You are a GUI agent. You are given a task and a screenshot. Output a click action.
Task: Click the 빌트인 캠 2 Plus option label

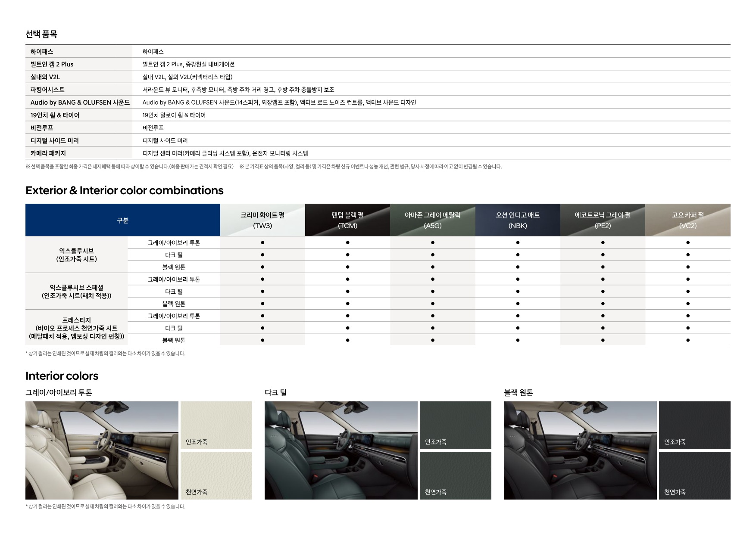tap(52, 64)
